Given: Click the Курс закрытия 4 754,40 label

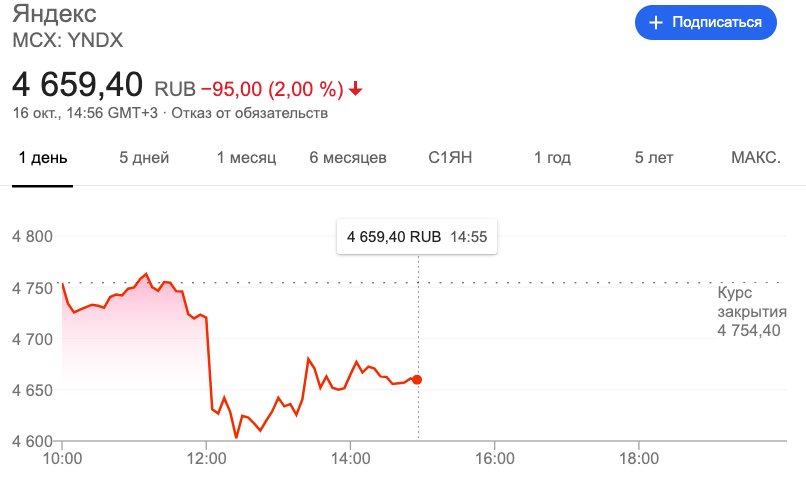Looking at the screenshot, I should [752, 312].
